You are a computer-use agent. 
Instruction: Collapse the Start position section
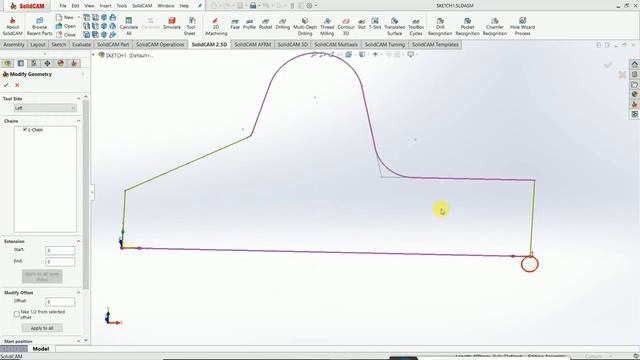point(78,341)
